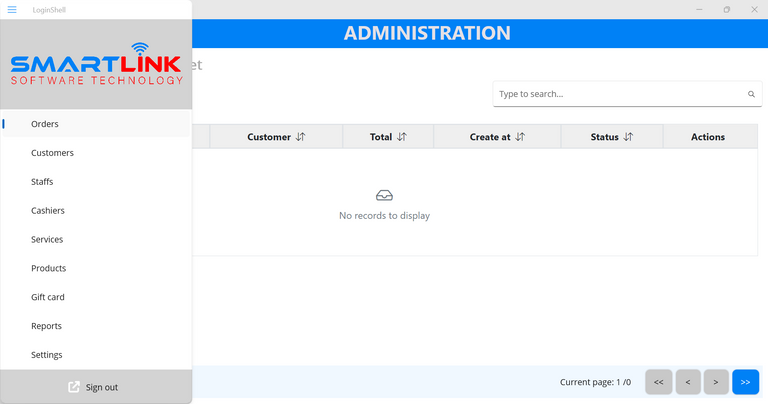Viewport: 768px width, 404px height.
Task: Navigate to Products
Action: tap(48, 268)
